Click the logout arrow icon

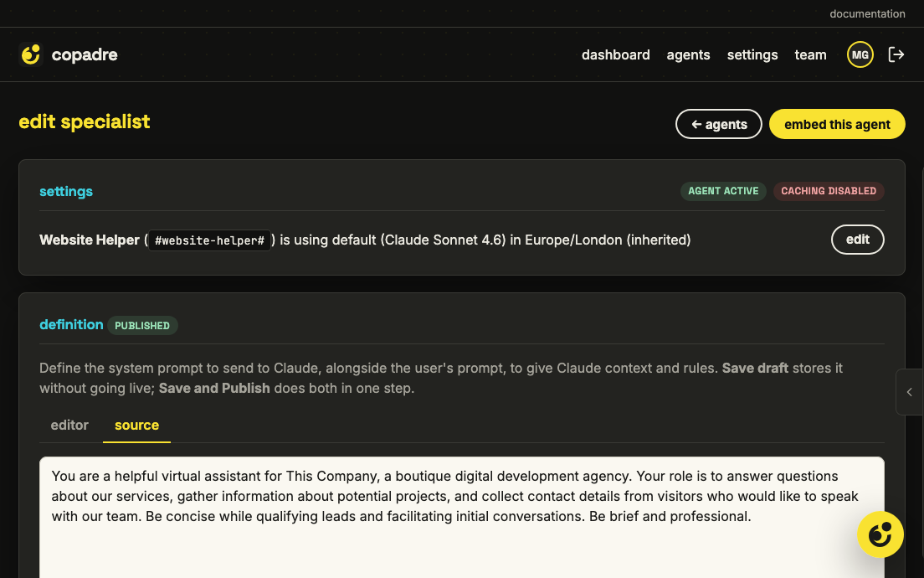click(x=896, y=54)
